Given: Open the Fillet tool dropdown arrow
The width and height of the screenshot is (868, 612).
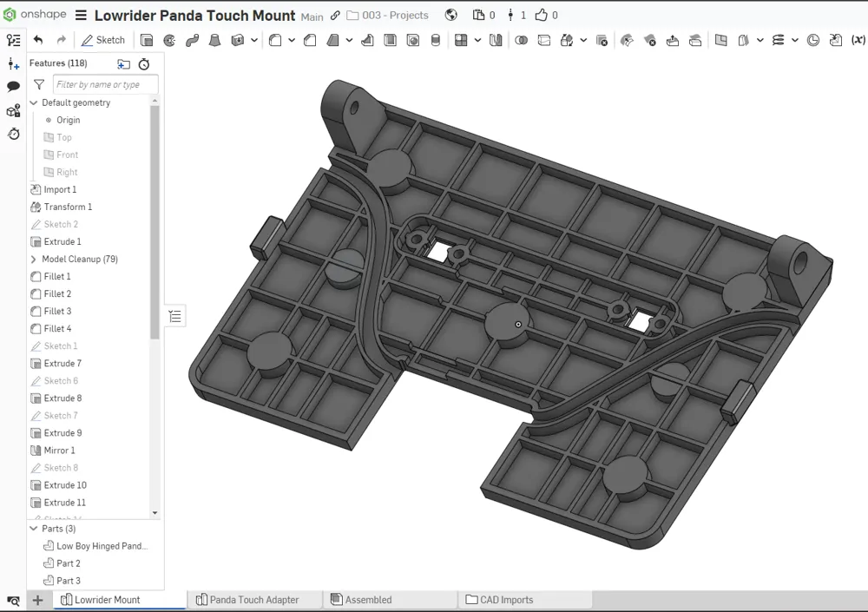Looking at the screenshot, I should [292, 40].
